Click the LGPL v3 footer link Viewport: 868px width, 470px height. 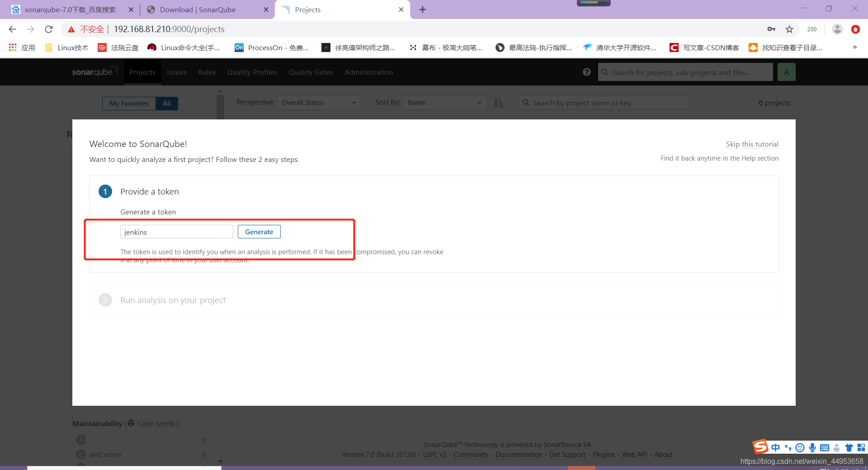pyautogui.click(x=434, y=455)
